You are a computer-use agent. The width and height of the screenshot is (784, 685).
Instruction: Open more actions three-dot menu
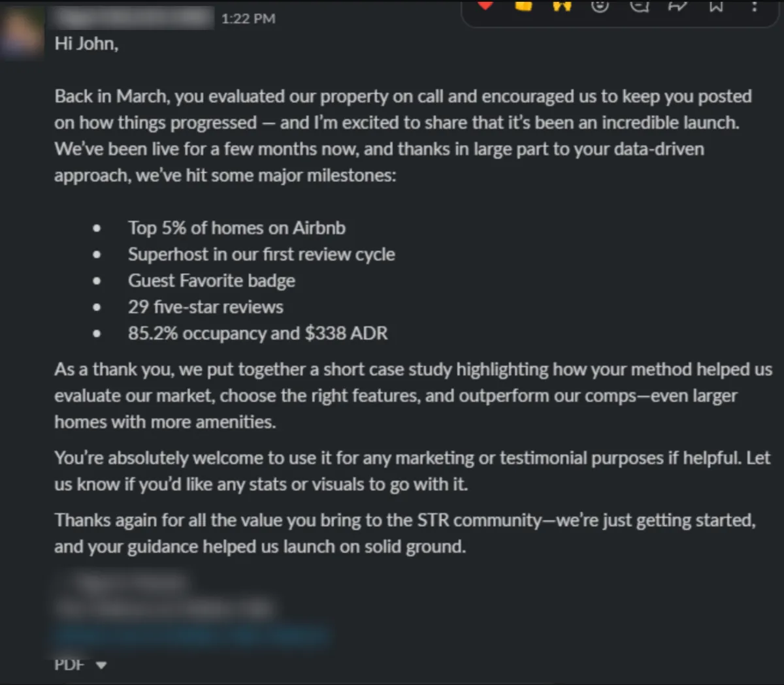coord(754,5)
